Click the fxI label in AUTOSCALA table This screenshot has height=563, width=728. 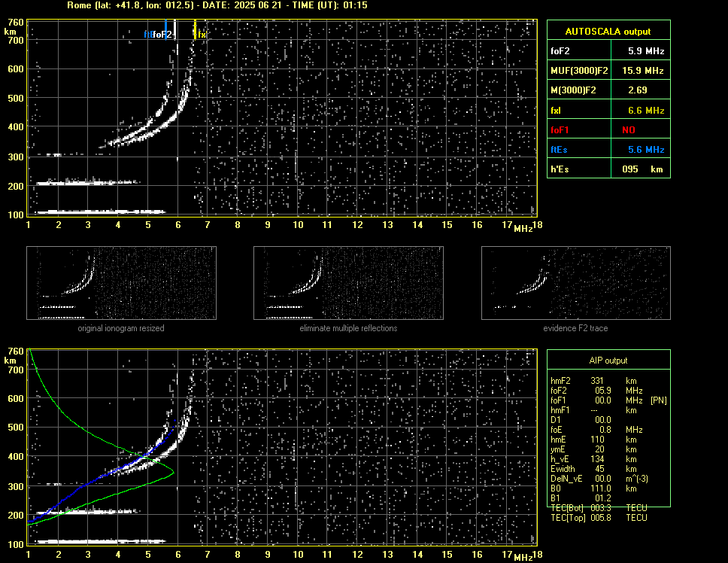[x=555, y=111]
